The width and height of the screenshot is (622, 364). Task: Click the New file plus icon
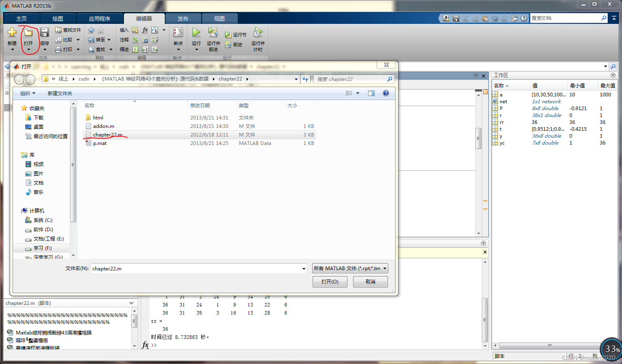(x=12, y=32)
